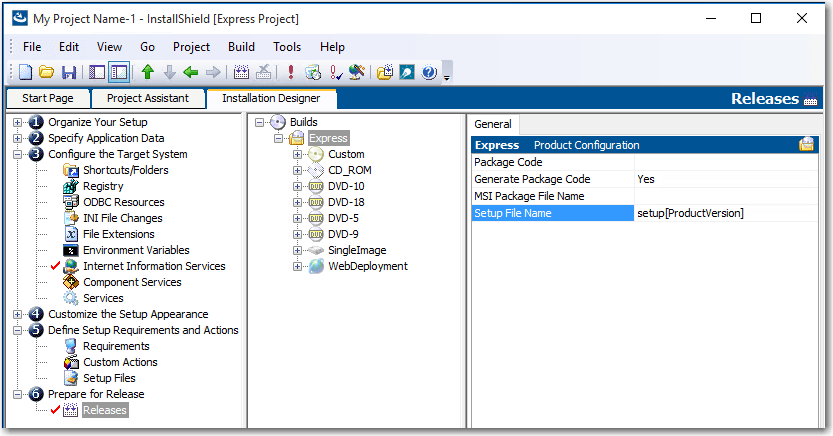Expand the WebDeployment release node

[x=298, y=267]
